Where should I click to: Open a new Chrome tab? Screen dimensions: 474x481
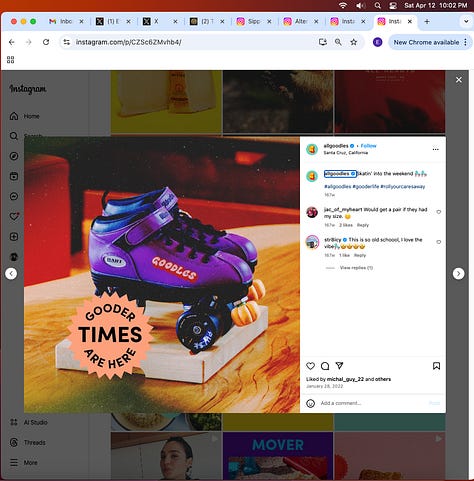(427, 21)
